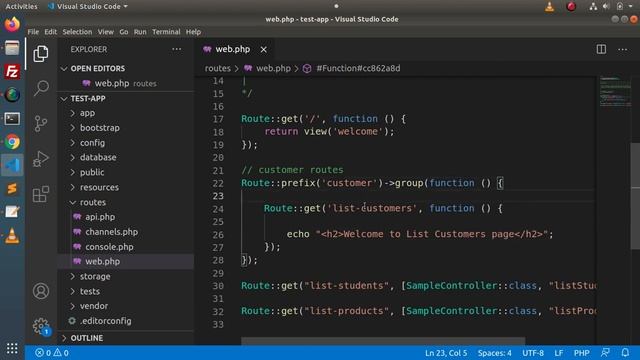This screenshot has width=640, height=360.
Task: Open the Files manager from the dock
Action: pos(12,48)
